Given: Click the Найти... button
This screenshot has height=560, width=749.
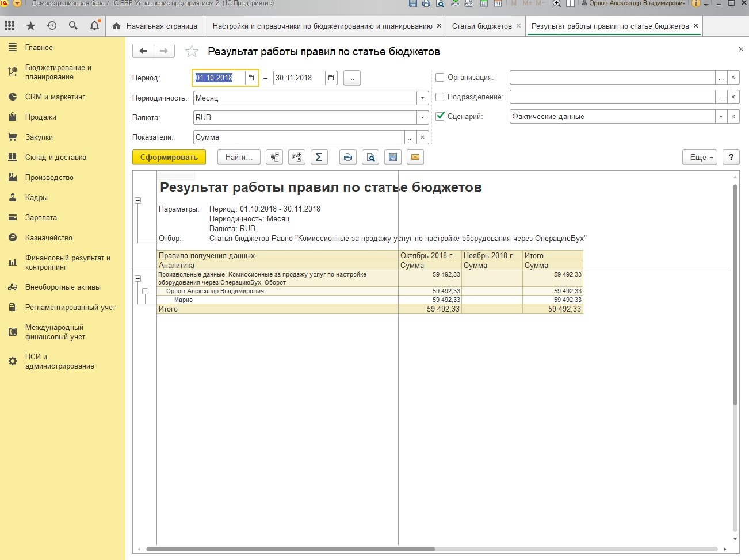Looking at the screenshot, I should [239, 157].
